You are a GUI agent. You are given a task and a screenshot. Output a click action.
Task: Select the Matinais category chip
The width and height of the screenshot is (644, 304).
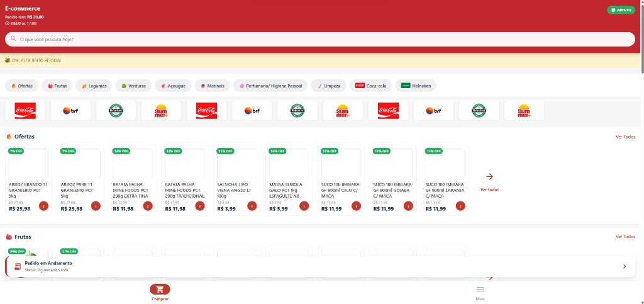(x=213, y=86)
